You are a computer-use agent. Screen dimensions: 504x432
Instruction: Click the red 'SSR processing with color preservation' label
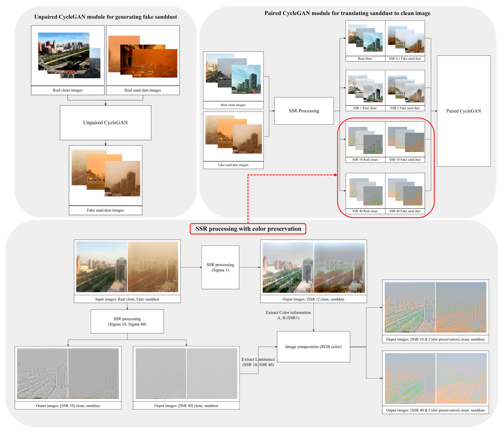(x=248, y=229)
